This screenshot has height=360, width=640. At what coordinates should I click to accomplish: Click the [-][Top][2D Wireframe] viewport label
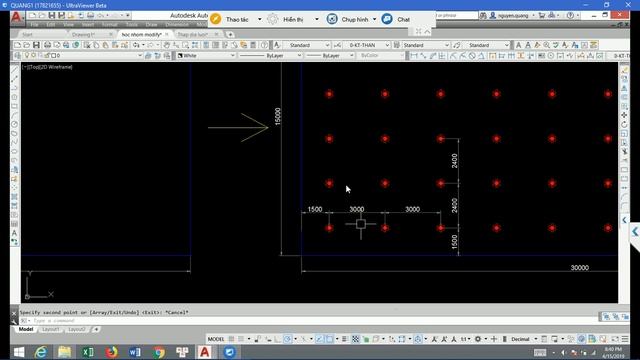[48, 67]
